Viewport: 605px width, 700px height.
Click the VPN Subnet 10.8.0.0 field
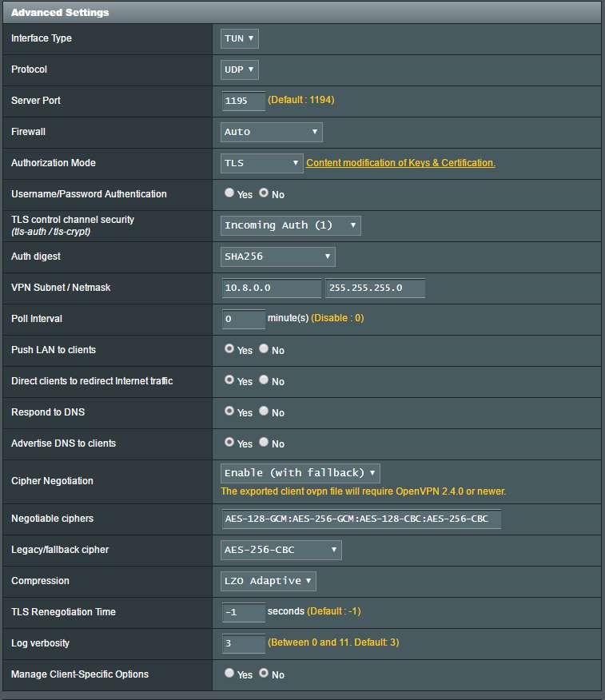(x=272, y=288)
